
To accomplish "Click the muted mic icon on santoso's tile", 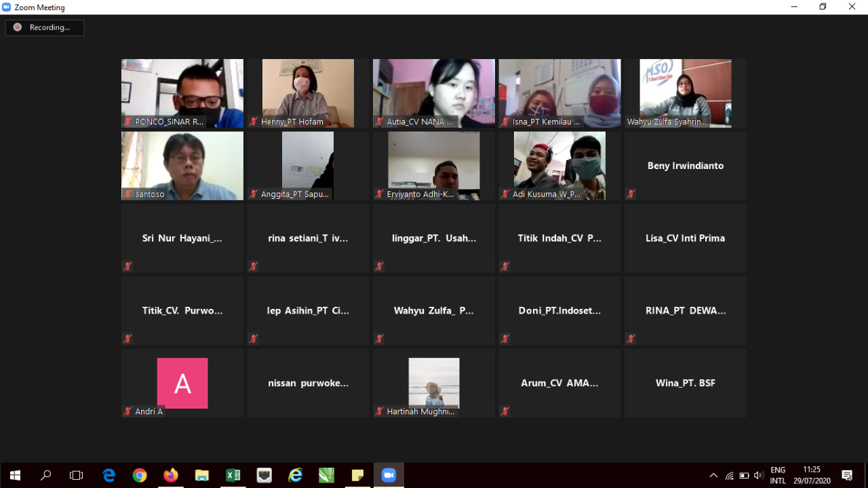I will 127,194.
